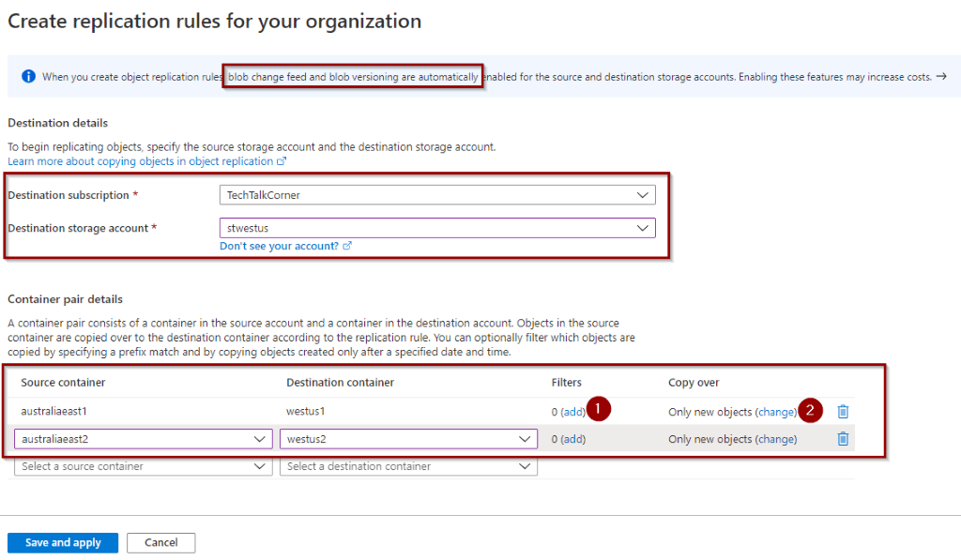Click Don't see your account link

279,246
